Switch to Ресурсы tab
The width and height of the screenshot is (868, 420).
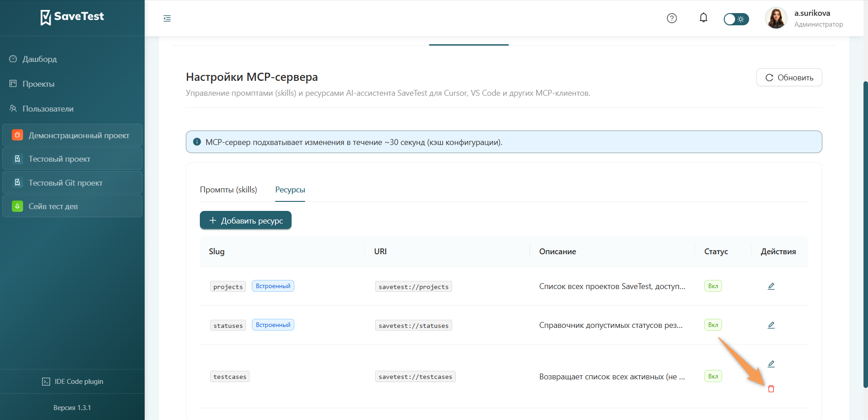coord(290,190)
